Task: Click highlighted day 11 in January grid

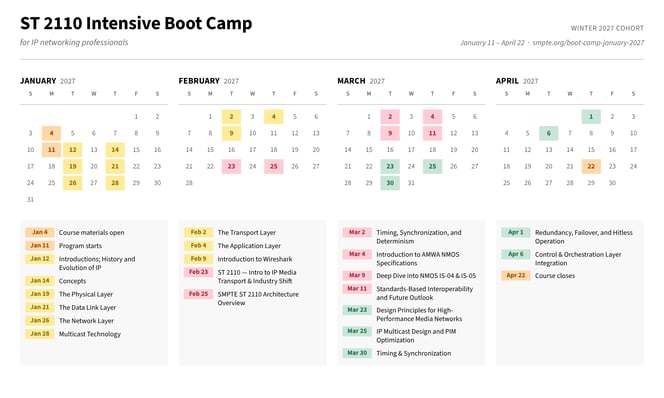Action: click(51, 149)
